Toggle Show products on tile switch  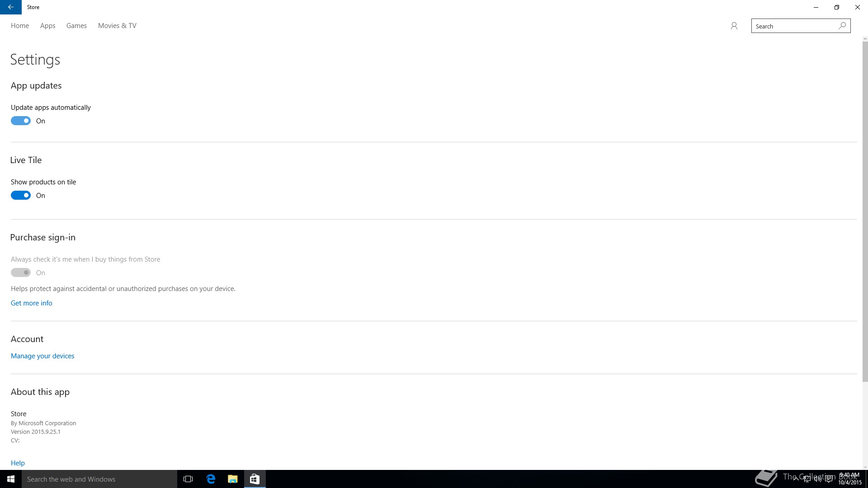click(x=21, y=195)
